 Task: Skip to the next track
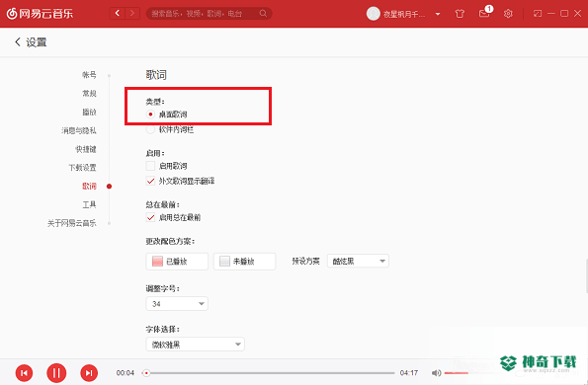[89, 373]
